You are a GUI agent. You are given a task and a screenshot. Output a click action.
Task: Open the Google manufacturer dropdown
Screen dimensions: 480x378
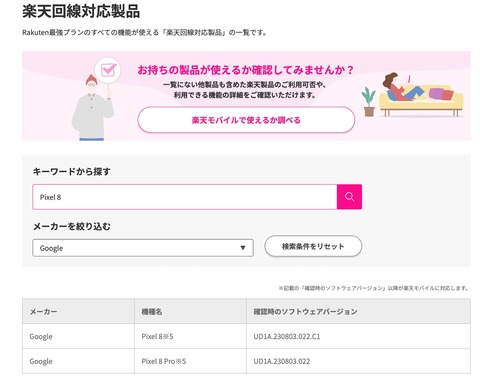143,248
